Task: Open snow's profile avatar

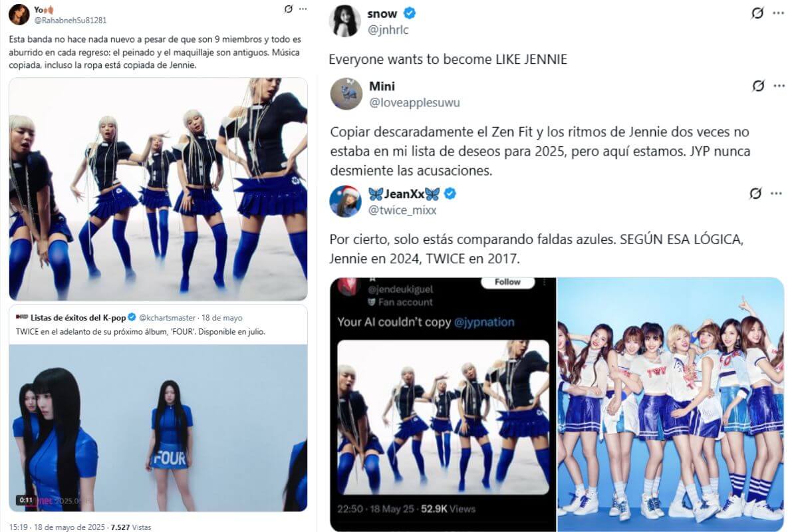Action: pos(345,20)
